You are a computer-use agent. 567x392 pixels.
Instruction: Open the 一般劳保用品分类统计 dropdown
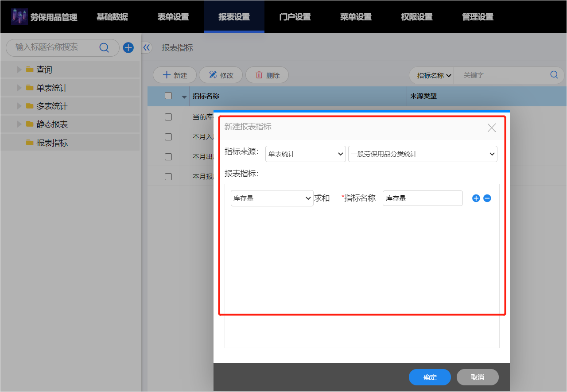[423, 154]
